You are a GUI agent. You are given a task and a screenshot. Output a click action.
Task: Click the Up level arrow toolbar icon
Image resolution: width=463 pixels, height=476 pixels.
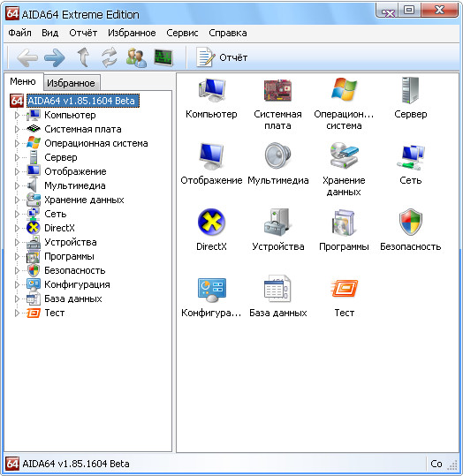83,57
